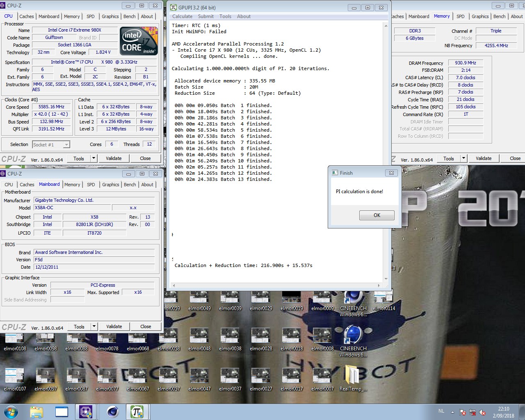Select About tab in Memory CPU-Z window

click(x=517, y=16)
